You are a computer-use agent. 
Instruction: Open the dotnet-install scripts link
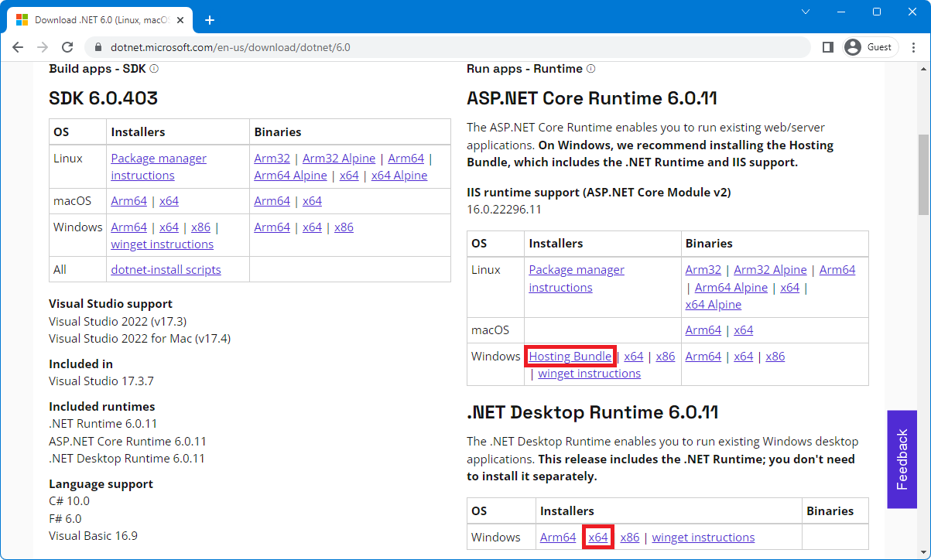pos(166,269)
